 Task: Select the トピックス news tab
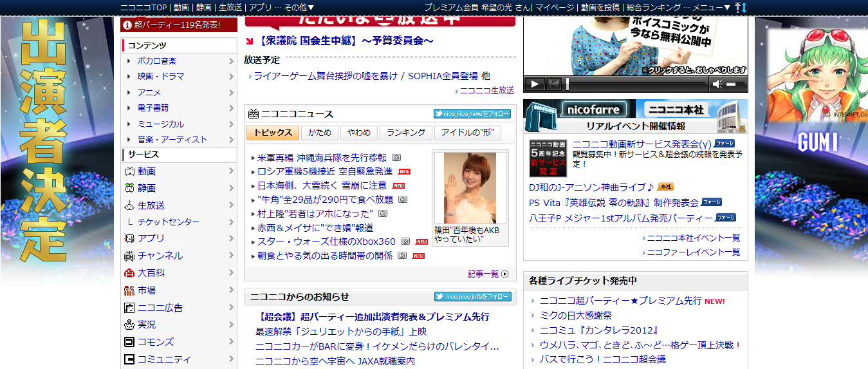click(273, 133)
